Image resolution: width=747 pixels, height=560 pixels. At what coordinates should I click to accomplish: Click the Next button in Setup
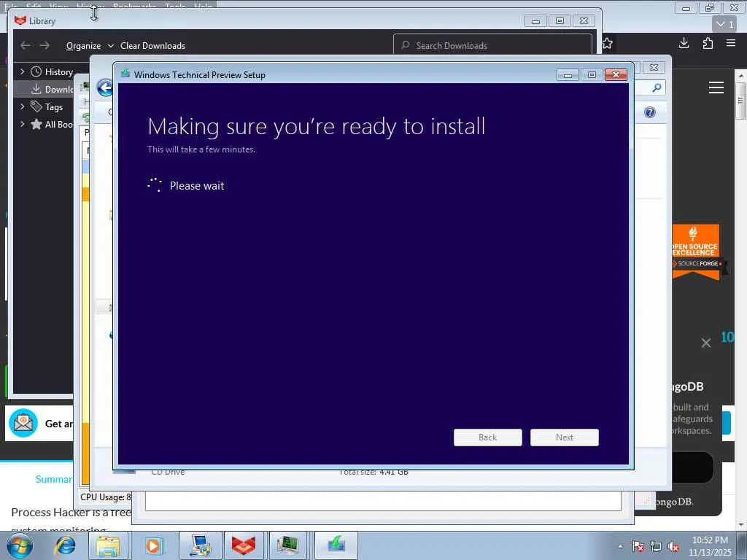click(x=565, y=437)
